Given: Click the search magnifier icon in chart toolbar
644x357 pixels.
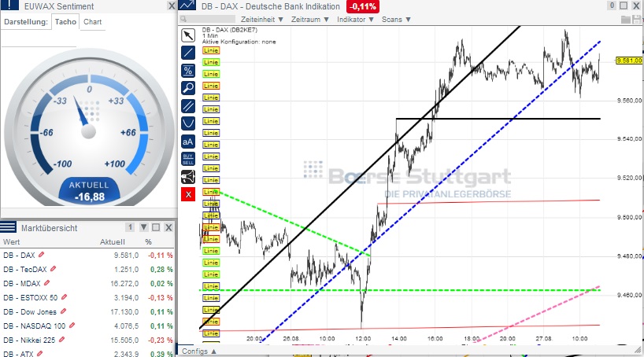Looking at the screenshot, I should click(183, 20).
